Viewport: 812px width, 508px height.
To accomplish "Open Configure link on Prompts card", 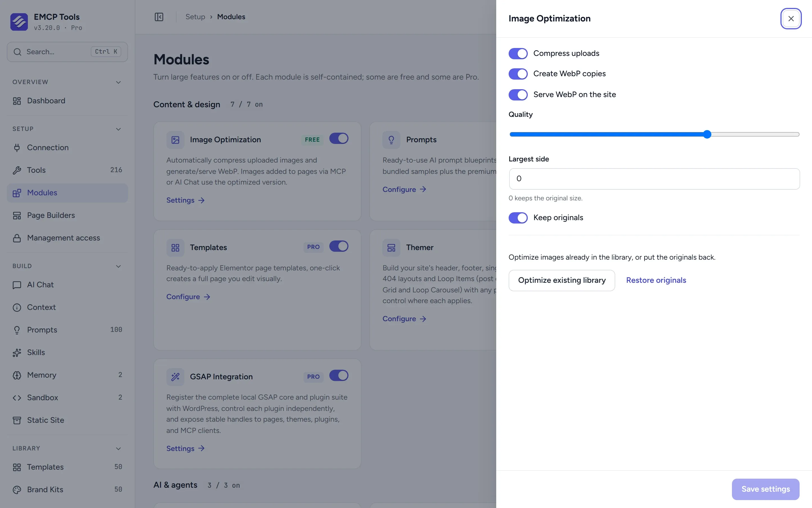I will click(404, 189).
